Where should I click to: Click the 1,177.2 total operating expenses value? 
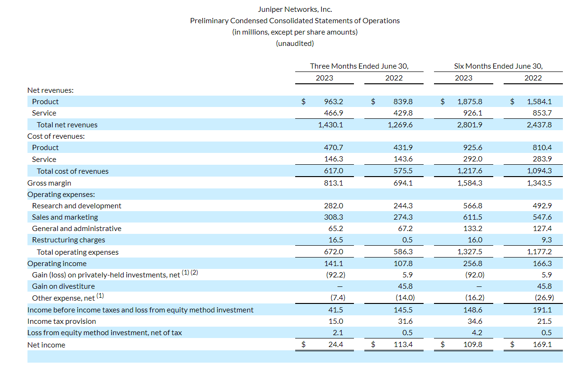pos(539,252)
